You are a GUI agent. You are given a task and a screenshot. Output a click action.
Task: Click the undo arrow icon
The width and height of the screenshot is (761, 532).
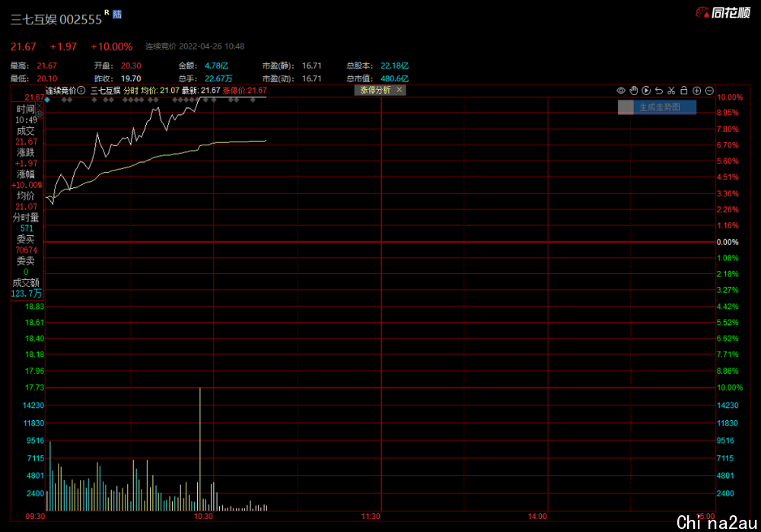pos(658,91)
